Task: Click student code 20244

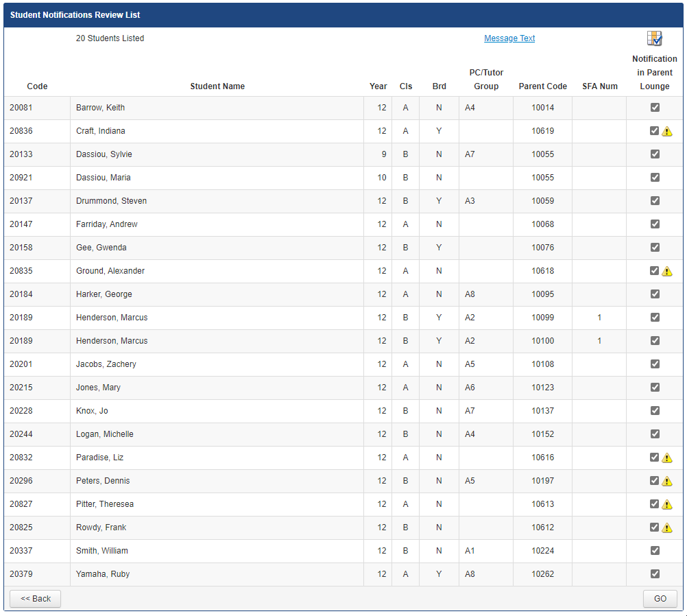Action: [x=21, y=434]
